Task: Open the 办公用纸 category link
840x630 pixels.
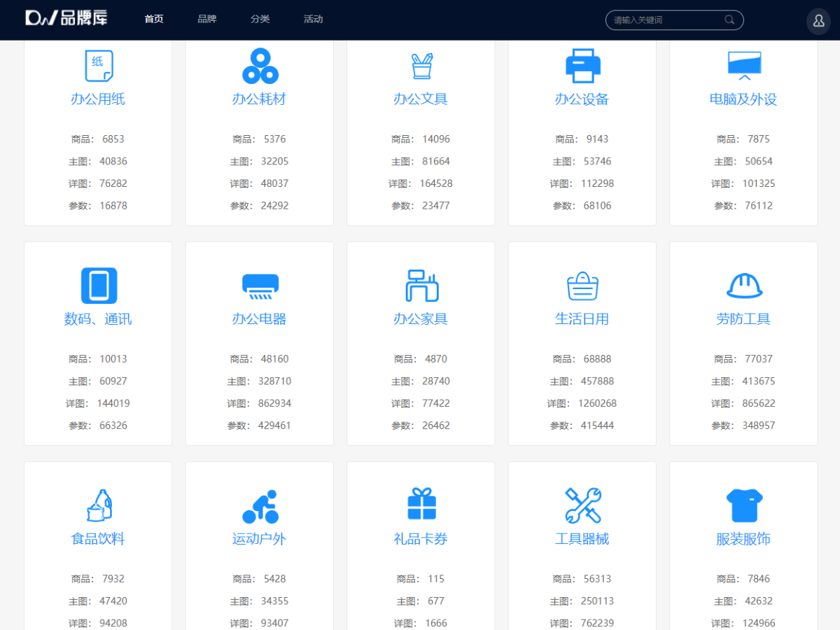Action: point(98,99)
